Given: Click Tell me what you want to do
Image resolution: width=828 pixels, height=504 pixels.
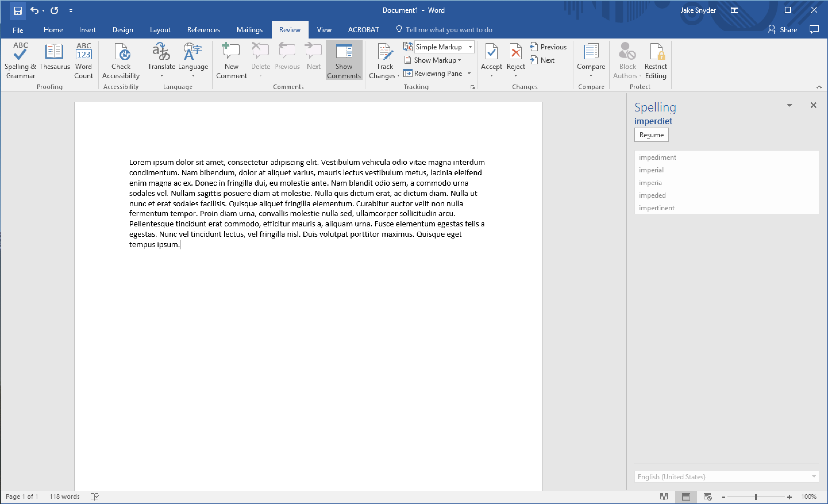Looking at the screenshot, I should (x=444, y=30).
